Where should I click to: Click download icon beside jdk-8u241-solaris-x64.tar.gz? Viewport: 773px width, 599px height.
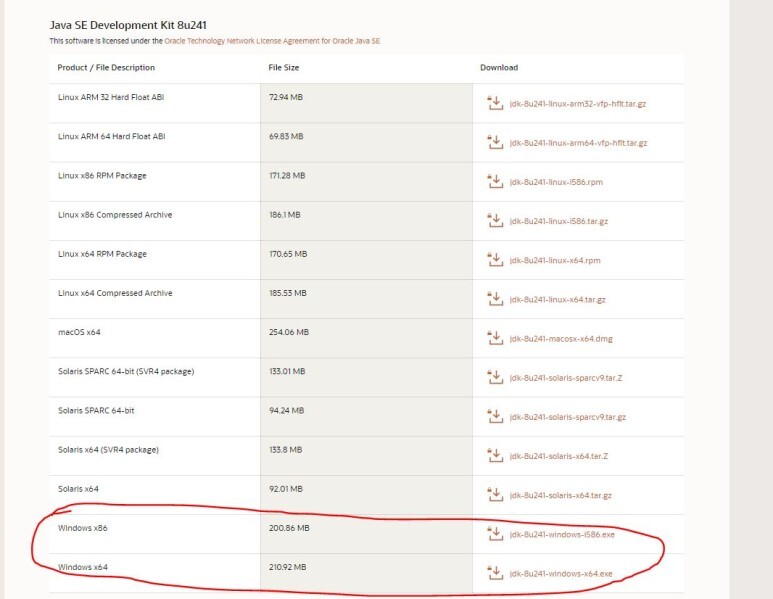(495, 494)
